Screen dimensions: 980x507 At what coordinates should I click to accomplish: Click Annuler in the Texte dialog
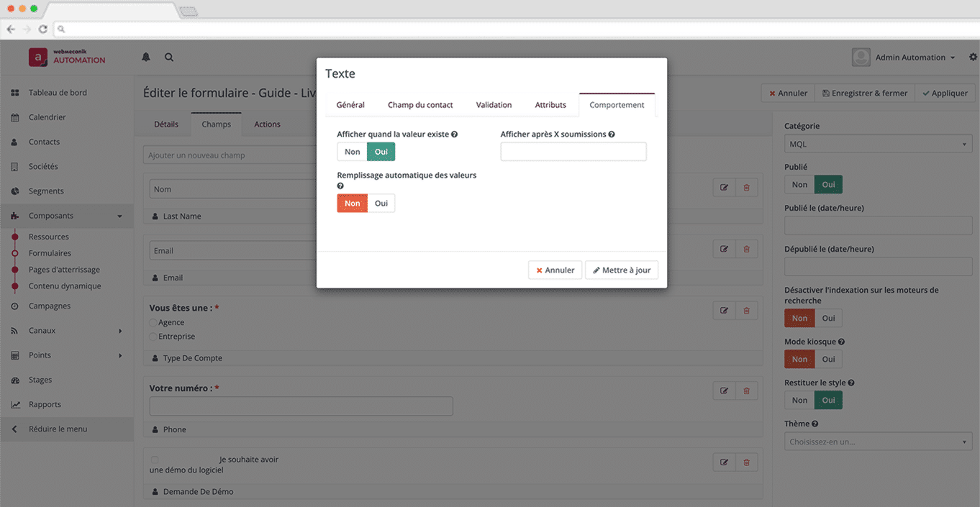(555, 270)
